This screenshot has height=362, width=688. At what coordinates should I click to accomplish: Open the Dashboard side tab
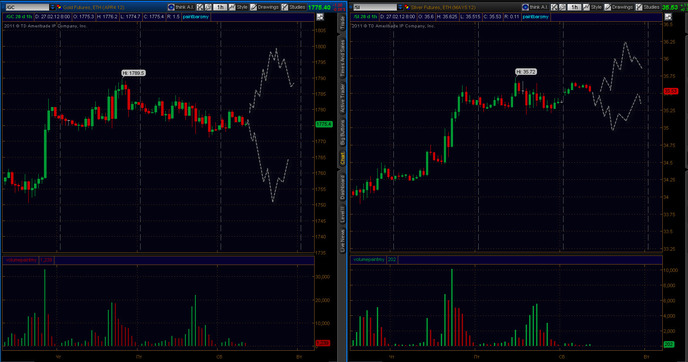point(342,186)
